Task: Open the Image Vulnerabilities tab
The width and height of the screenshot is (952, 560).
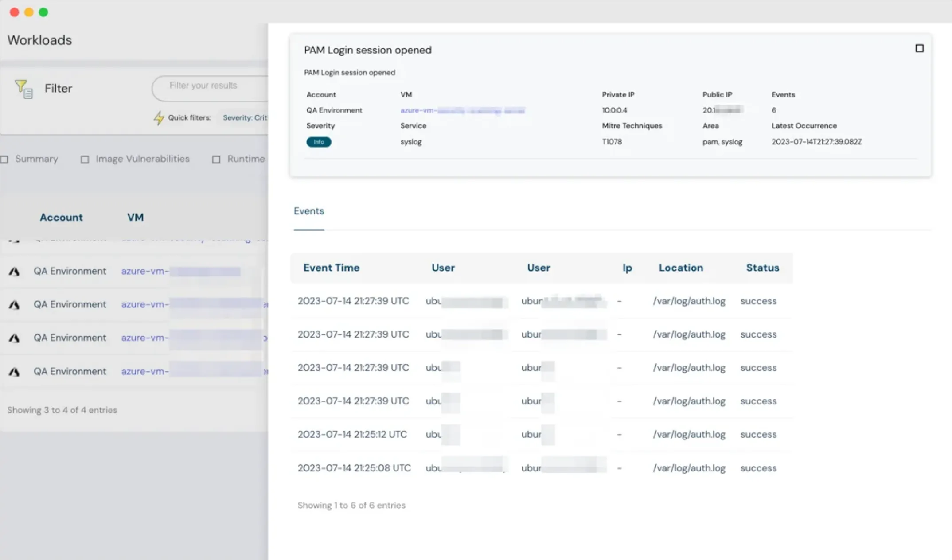Action: click(x=143, y=159)
